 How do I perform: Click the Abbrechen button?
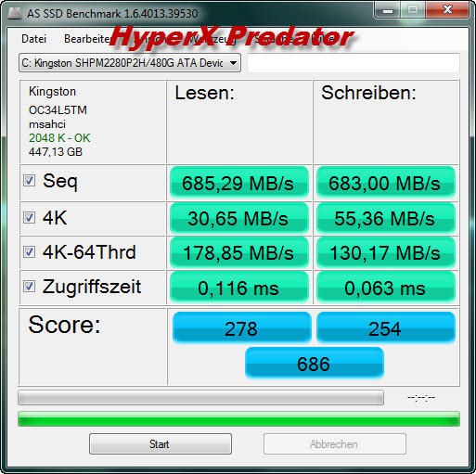click(334, 444)
